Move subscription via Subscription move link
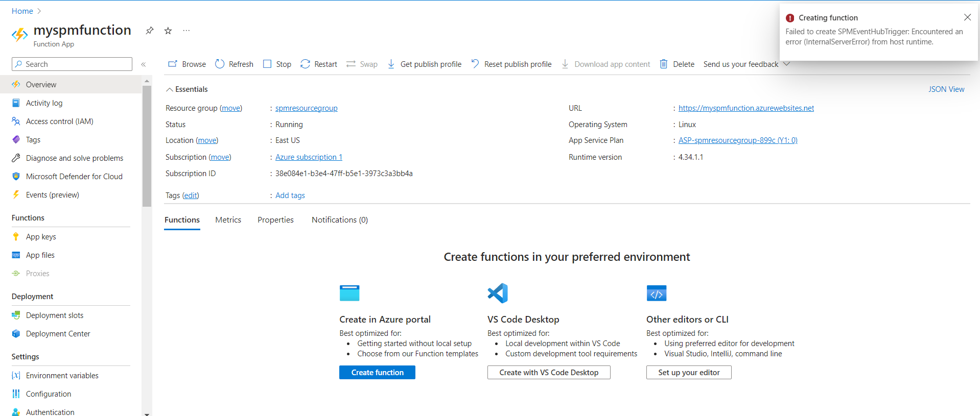Viewport: 980px width, 416px height. click(220, 157)
